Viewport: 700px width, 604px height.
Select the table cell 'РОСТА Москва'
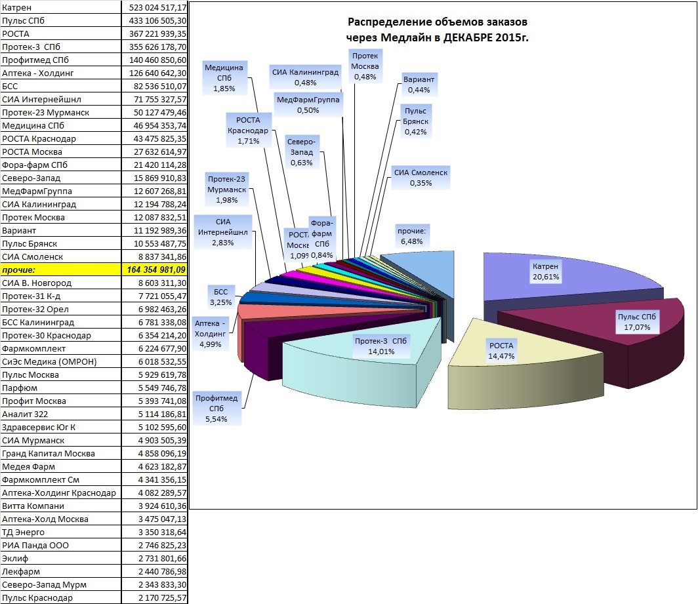point(61,151)
